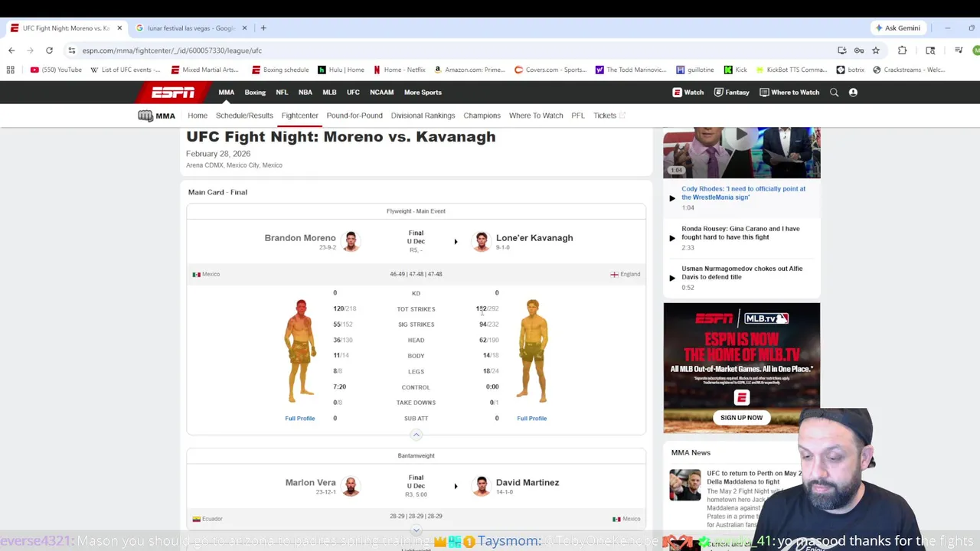Click fighter name Brandon Moreno
Image resolution: width=980 pixels, height=551 pixels.
(x=300, y=238)
